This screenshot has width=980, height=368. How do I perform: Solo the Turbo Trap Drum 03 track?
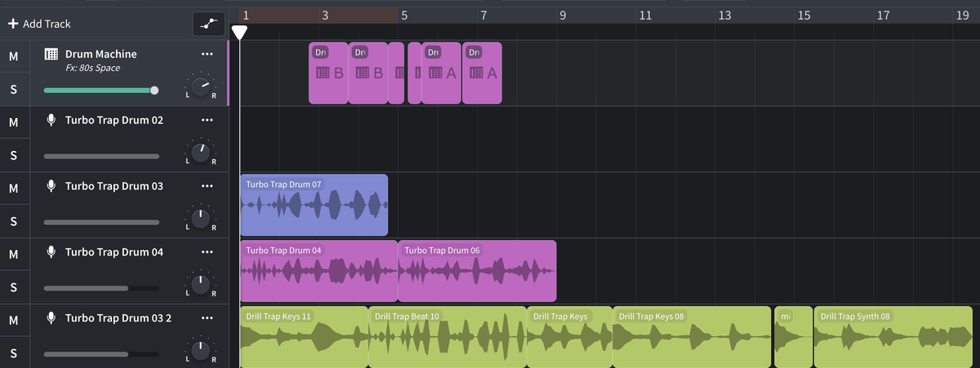point(13,221)
